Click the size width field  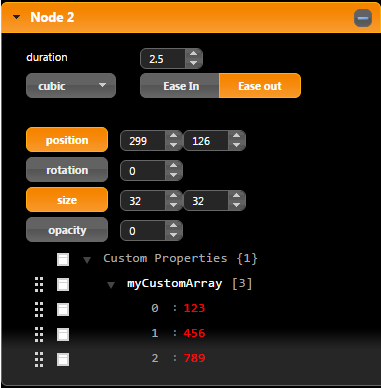click(143, 201)
